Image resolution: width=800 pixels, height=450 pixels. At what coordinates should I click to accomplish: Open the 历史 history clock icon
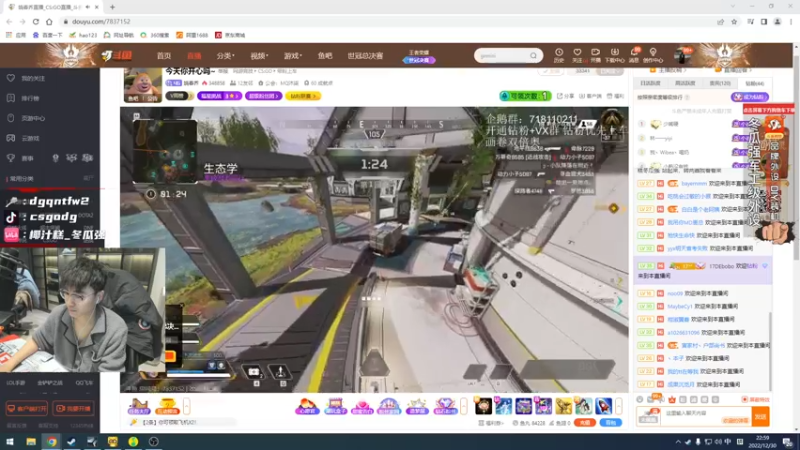click(x=559, y=55)
